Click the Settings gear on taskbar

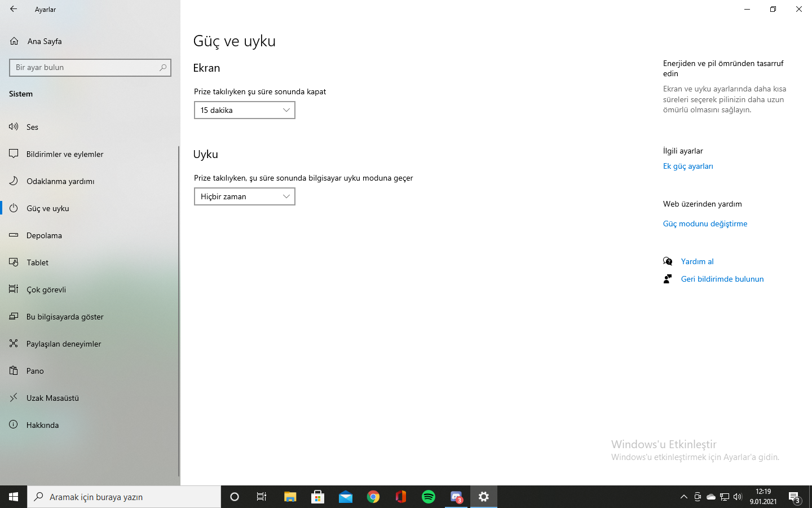484,497
